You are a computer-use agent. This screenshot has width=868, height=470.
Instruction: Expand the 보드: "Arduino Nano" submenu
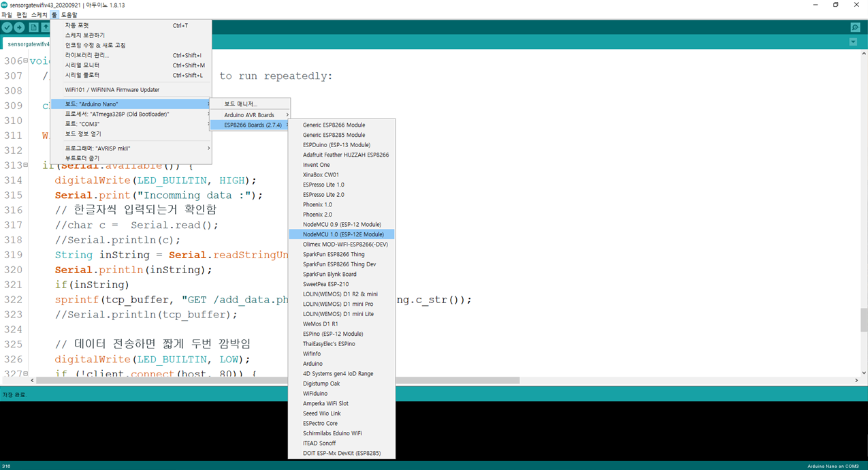(131, 104)
